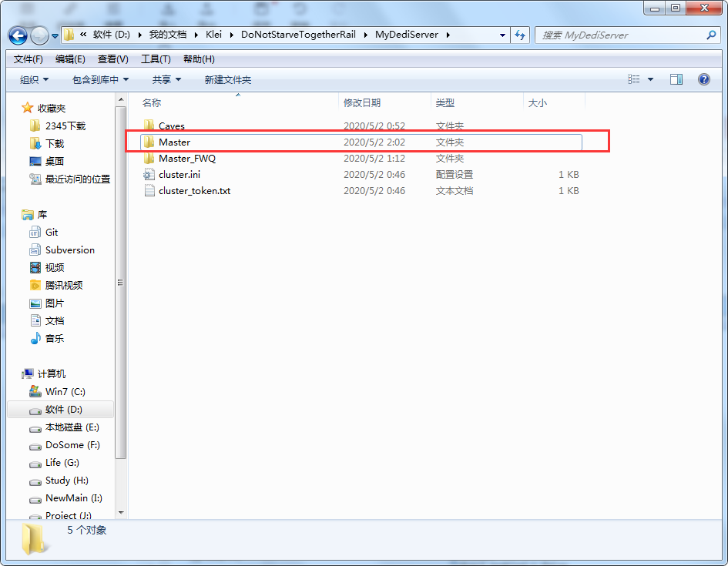The width and height of the screenshot is (728, 566).
Task: Select the Caves folder icon
Action: [x=149, y=126]
